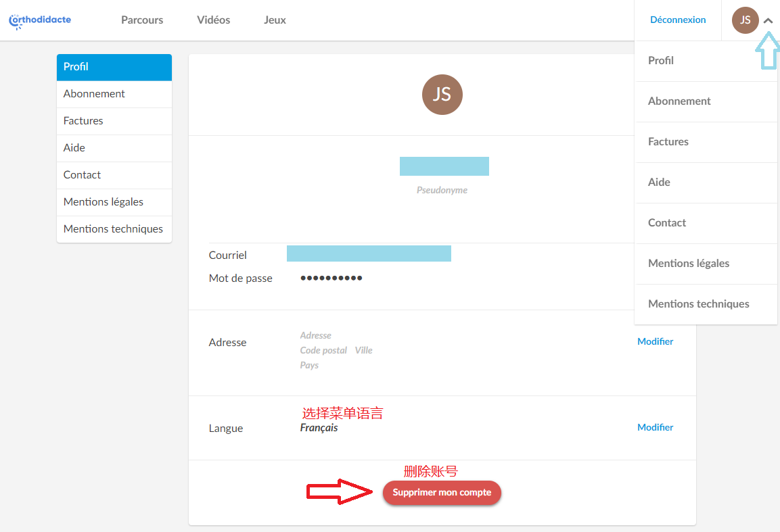
Task: Choose Mentions légales in the dropdown menu
Action: tap(706, 264)
